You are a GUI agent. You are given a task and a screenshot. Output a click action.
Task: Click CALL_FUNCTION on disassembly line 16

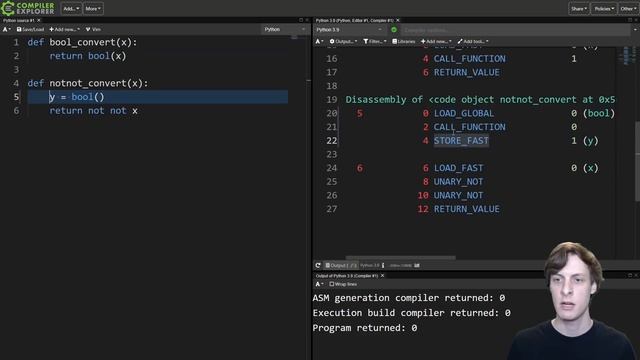click(469, 59)
